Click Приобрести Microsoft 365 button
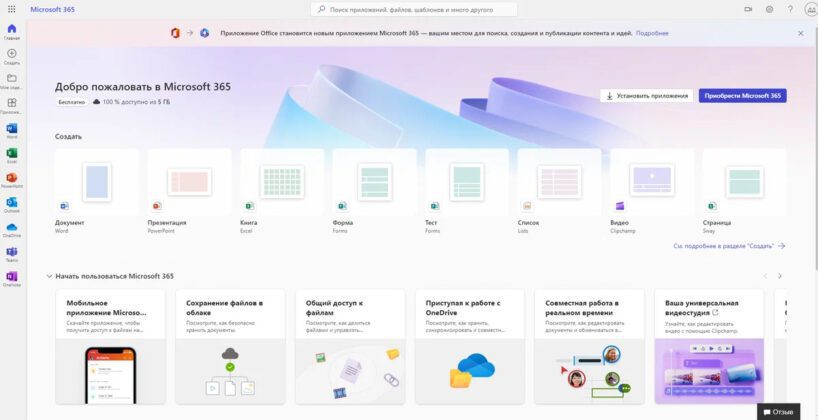Image resolution: width=818 pixels, height=420 pixels. pos(743,96)
